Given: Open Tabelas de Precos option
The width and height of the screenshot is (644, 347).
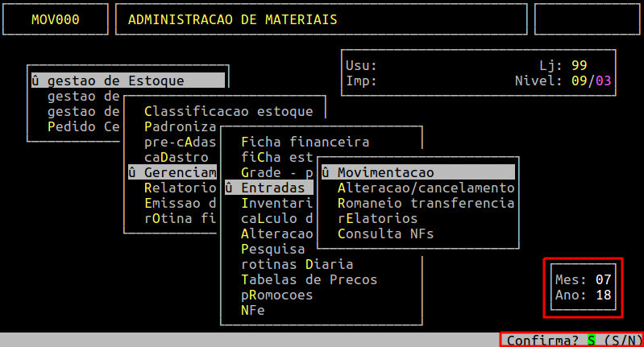Looking at the screenshot, I should pos(309,279).
